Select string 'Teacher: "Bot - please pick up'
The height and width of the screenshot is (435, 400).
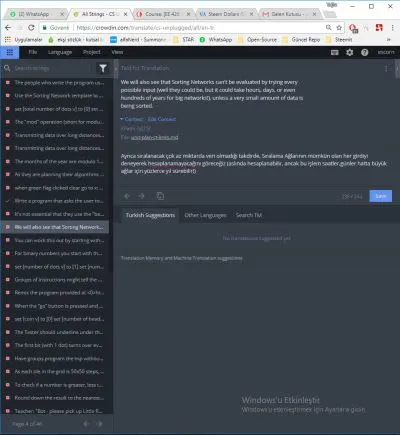point(56,411)
